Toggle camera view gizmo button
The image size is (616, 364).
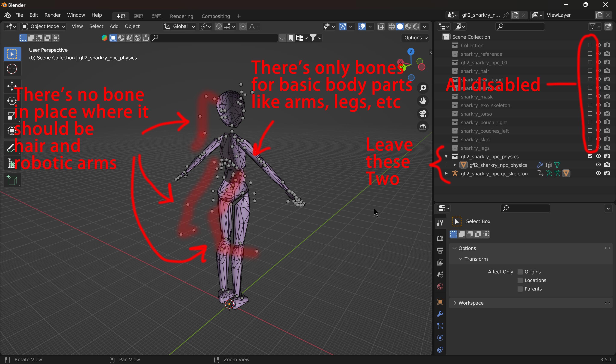(x=423, y=114)
